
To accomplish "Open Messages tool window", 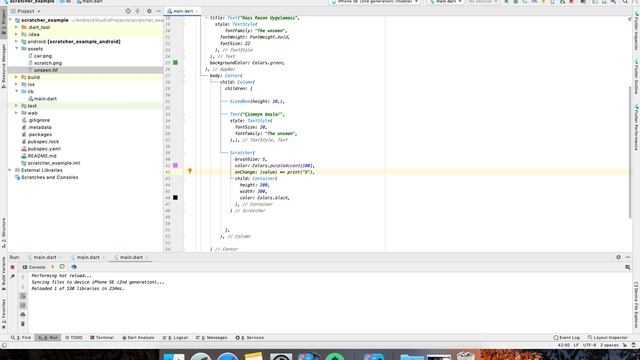I will pyautogui.click(x=211, y=338).
